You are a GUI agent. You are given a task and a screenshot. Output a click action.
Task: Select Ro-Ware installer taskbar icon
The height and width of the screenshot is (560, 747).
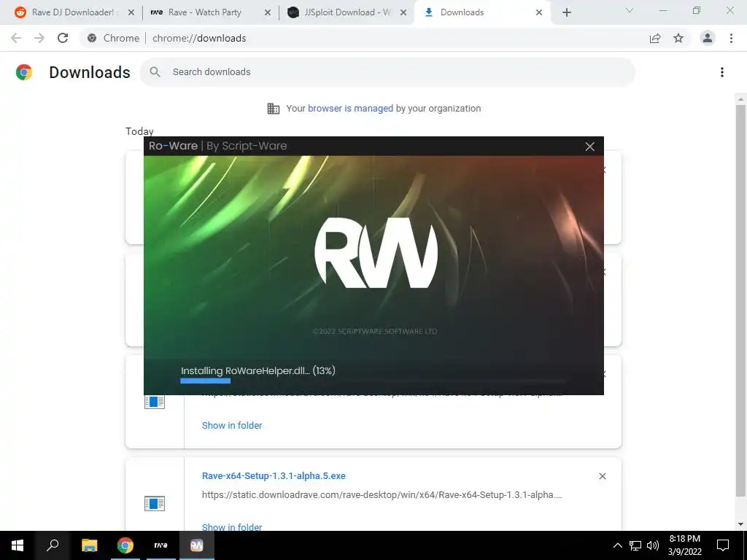point(197,545)
